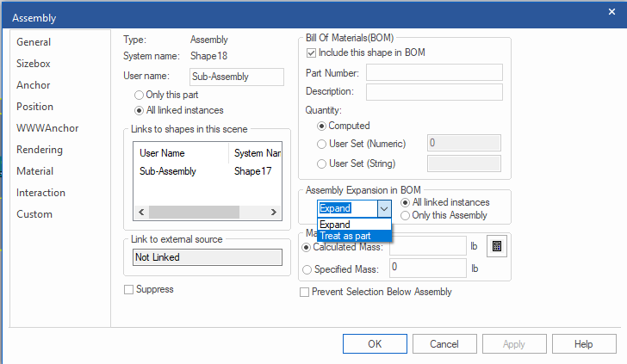Confirm with the OK button
The height and width of the screenshot is (364, 627).
click(x=375, y=344)
